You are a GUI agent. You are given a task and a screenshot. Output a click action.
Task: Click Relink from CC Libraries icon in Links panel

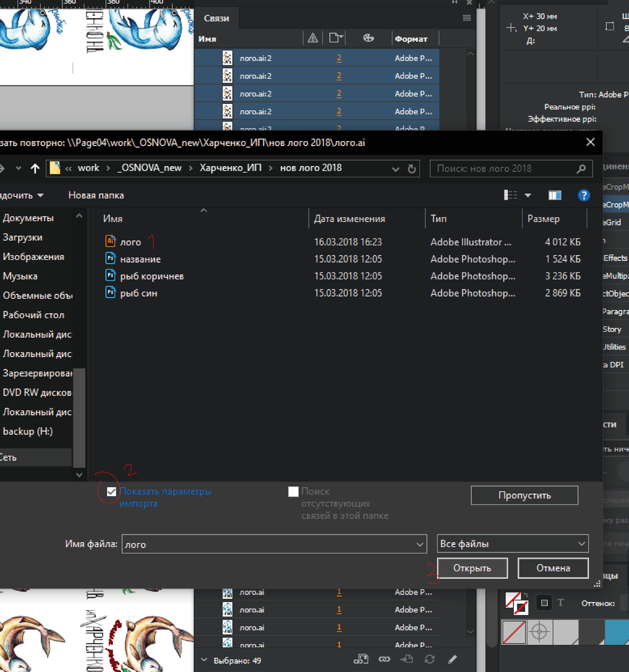coord(361,659)
